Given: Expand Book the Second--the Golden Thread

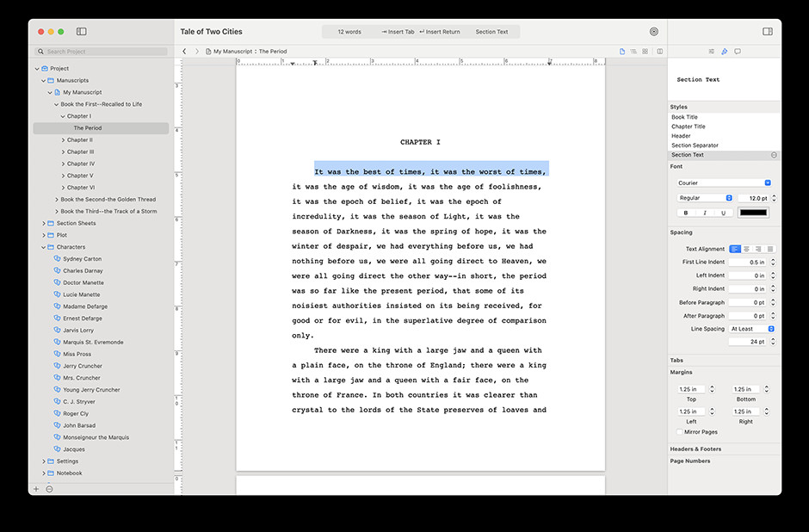Looking at the screenshot, I should (57, 199).
